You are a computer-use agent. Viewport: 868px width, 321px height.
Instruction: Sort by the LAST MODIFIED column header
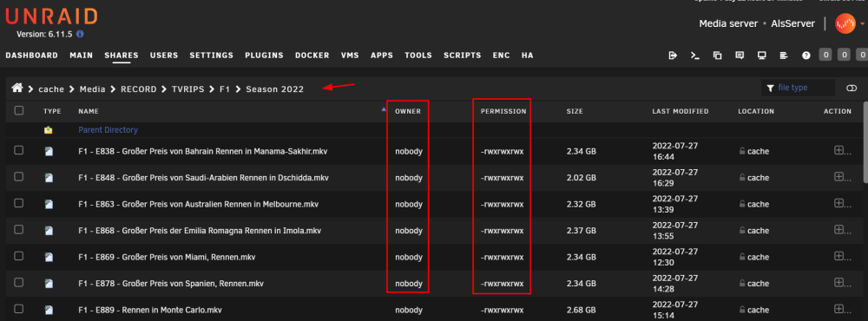(x=681, y=111)
